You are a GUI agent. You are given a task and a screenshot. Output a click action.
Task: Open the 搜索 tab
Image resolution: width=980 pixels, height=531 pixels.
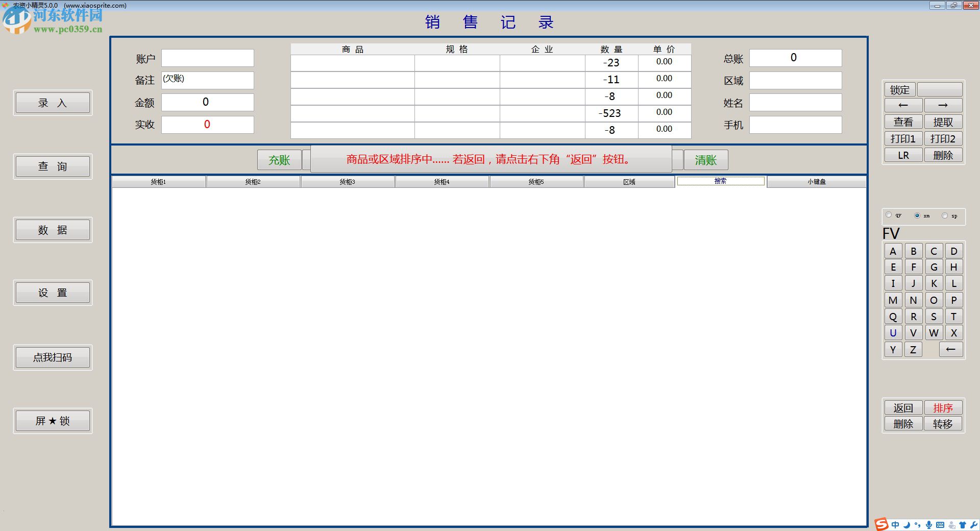click(x=720, y=181)
